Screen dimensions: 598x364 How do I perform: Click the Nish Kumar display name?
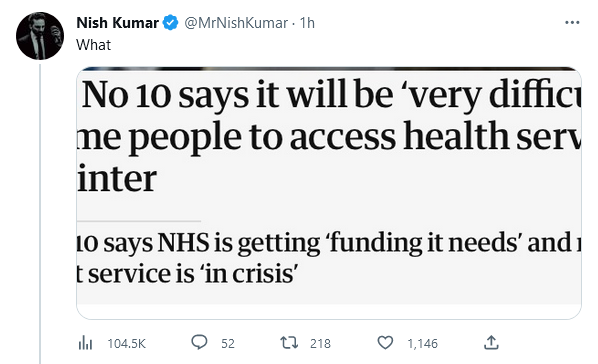[x=117, y=23]
